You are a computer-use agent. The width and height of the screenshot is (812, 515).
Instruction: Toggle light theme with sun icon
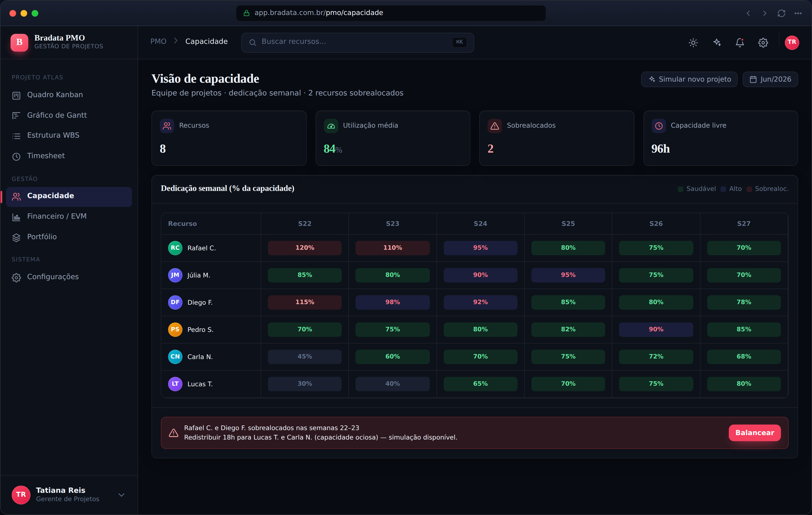coord(693,42)
